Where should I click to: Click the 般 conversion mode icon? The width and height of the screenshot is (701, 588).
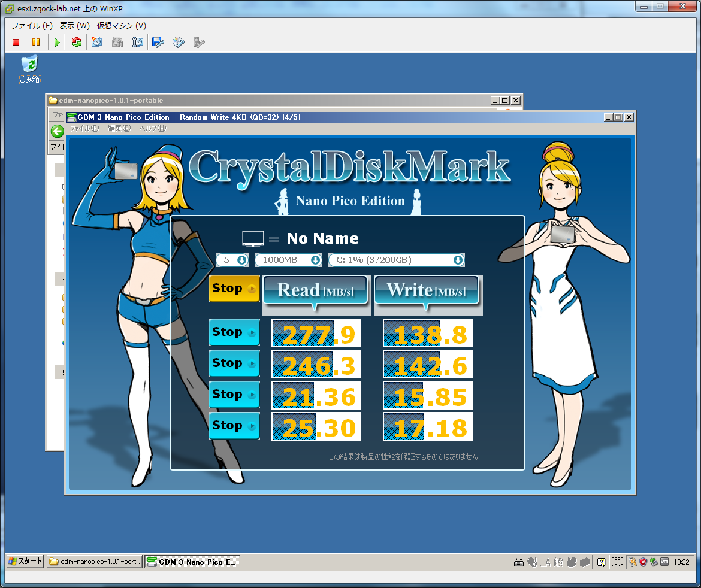pyautogui.click(x=558, y=562)
